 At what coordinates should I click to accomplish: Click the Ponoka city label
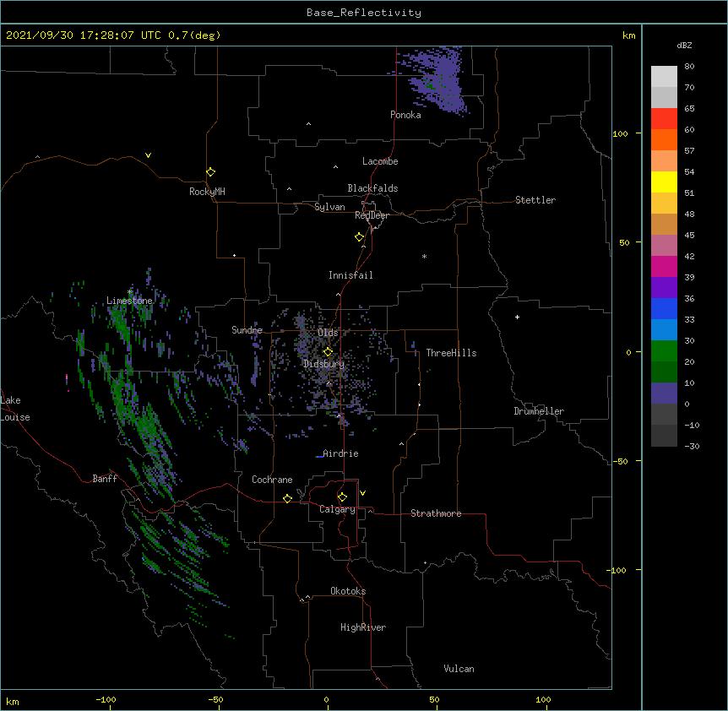point(405,115)
